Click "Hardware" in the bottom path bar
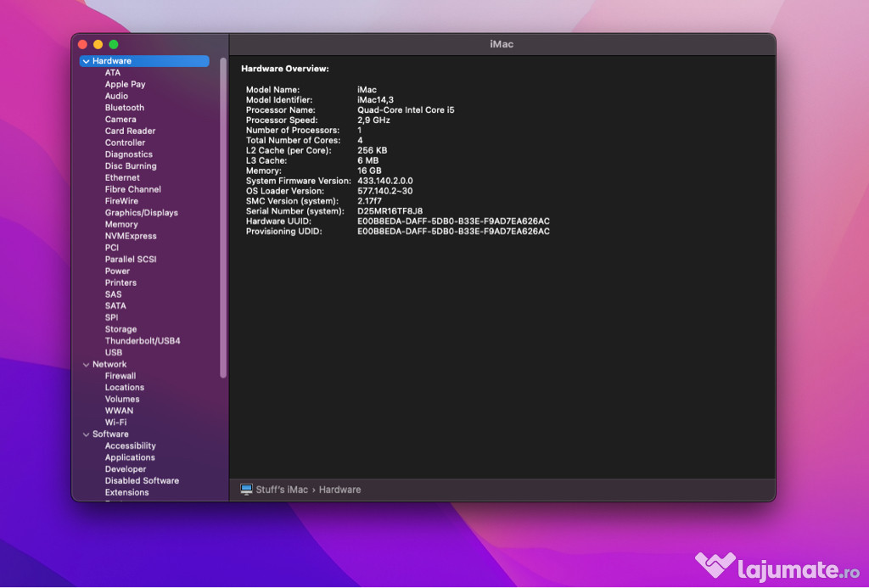Screen dimensions: 869x588 pyautogui.click(x=339, y=490)
